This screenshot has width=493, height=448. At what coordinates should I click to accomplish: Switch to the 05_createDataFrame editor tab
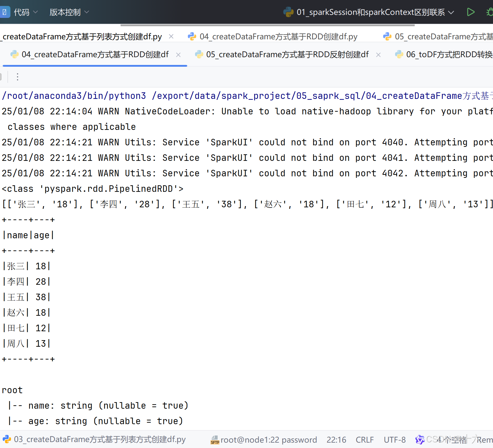tap(438, 37)
